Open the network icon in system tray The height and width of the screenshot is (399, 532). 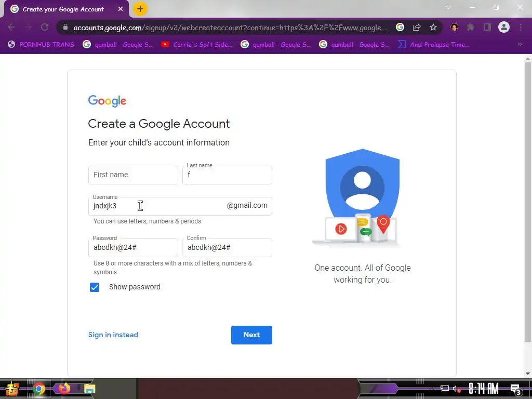point(445,389)
